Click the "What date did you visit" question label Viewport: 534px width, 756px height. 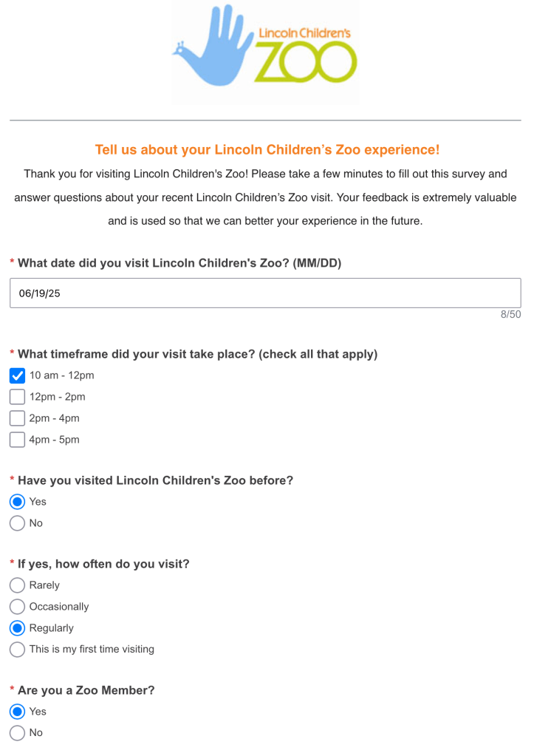[x=179, y=263]
